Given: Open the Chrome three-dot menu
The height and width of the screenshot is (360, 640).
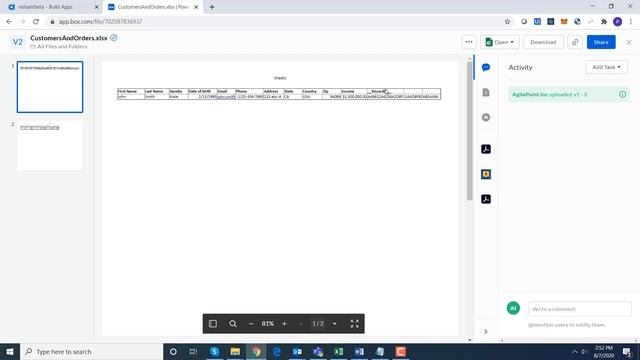Looking at the screenshot, I should coord(631,22).
